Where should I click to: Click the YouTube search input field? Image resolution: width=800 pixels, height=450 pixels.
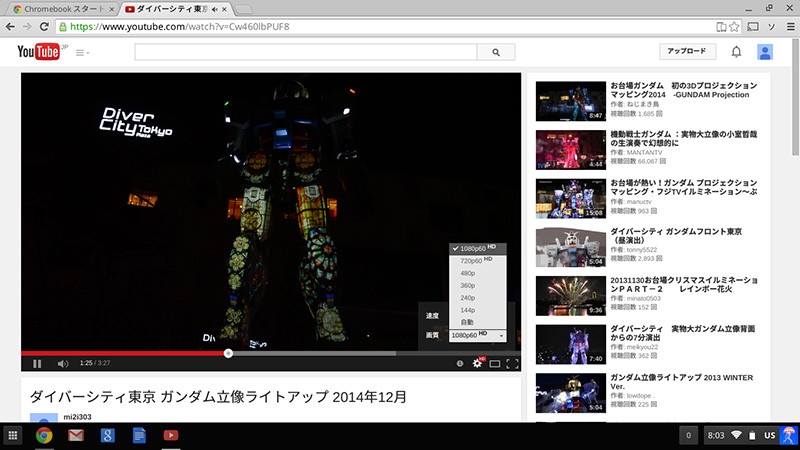306,52
